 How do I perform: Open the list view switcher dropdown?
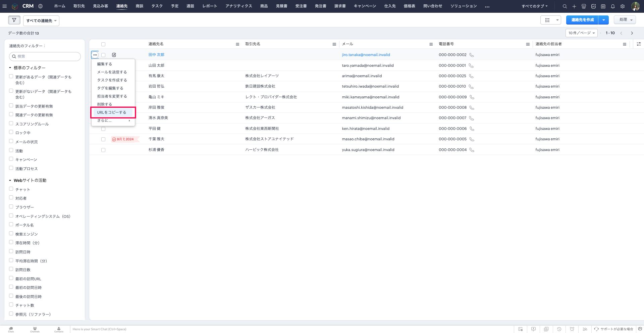pos(551,20)
